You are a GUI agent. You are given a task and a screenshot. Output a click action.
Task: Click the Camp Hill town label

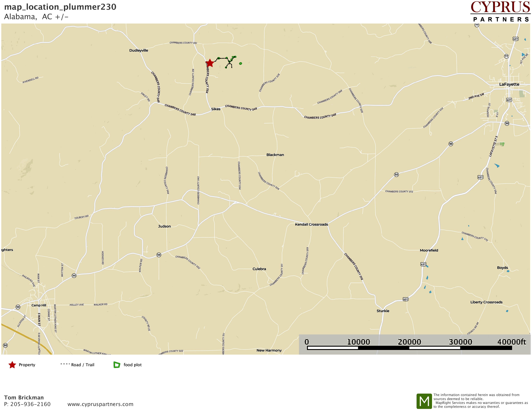(x=39, y=305)
